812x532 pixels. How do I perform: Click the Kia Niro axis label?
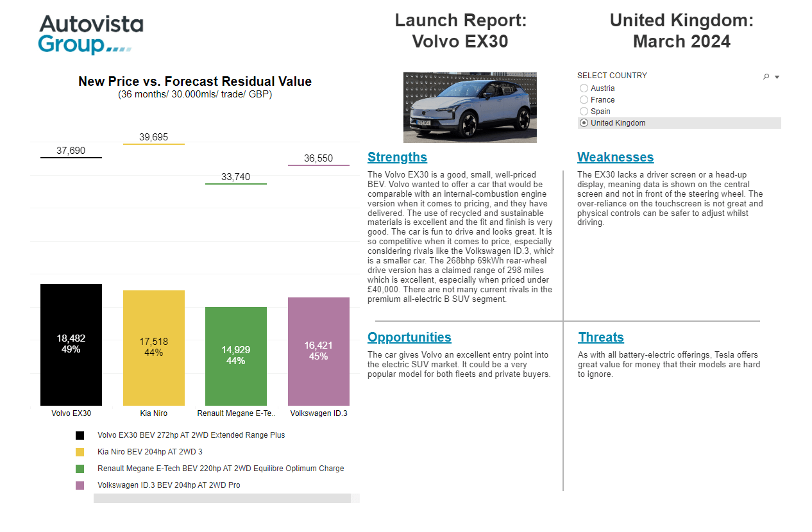[153, 413]
